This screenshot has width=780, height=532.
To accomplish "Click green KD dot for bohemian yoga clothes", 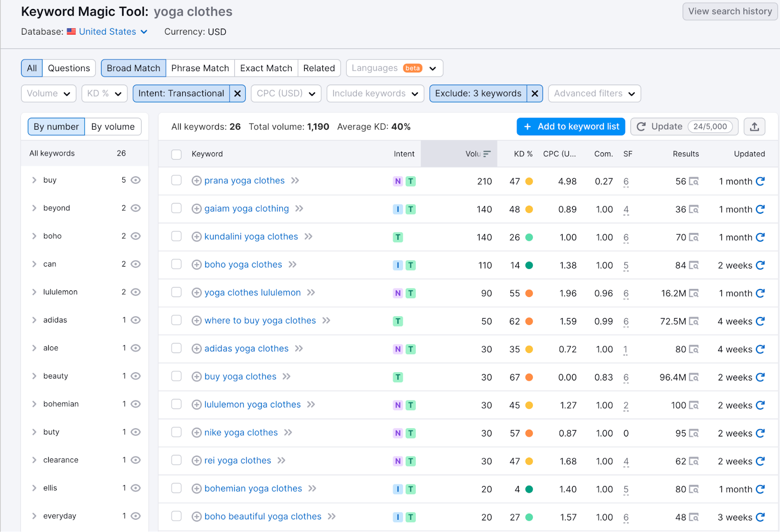I will click(529, 489).
